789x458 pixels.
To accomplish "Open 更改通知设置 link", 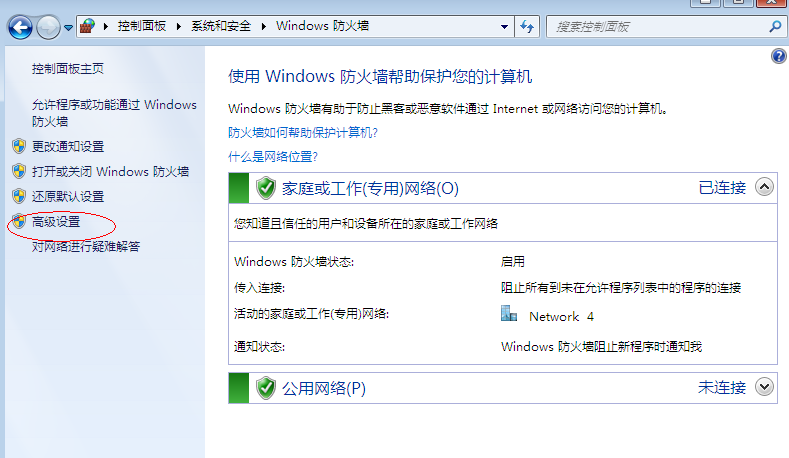I will 68,146.
